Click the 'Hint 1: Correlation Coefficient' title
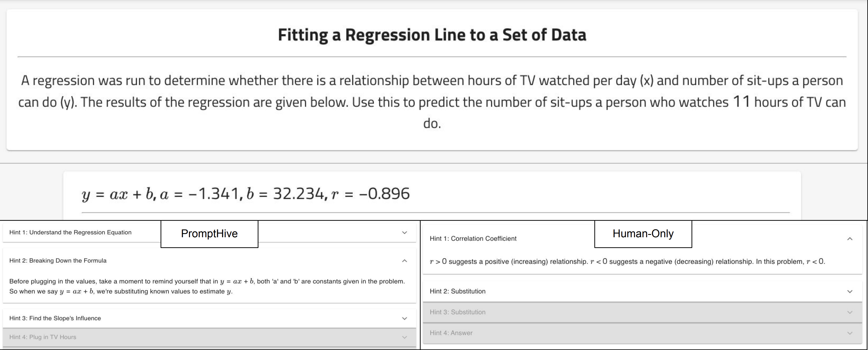 [x=473, y=239]
